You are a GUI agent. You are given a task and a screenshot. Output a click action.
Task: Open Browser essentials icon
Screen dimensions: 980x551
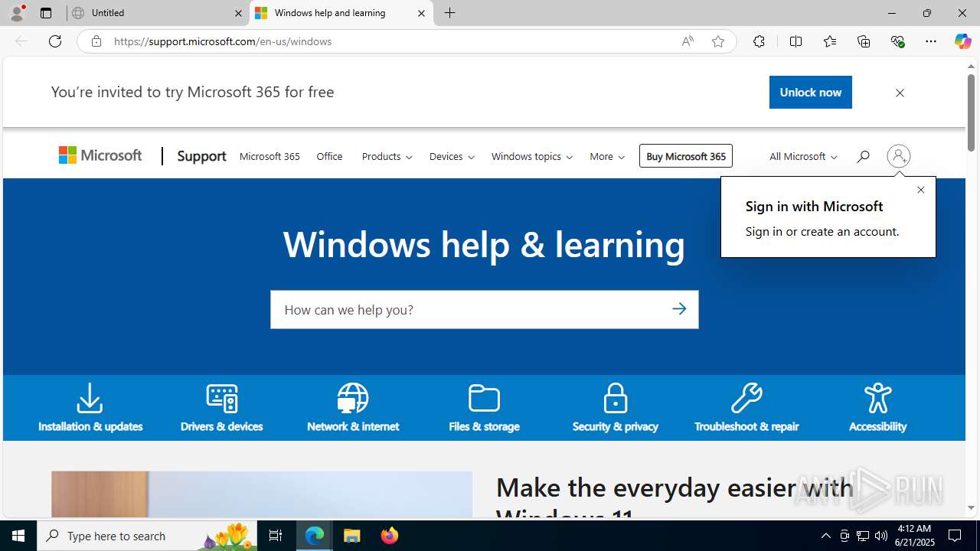(x=897, y=41)
